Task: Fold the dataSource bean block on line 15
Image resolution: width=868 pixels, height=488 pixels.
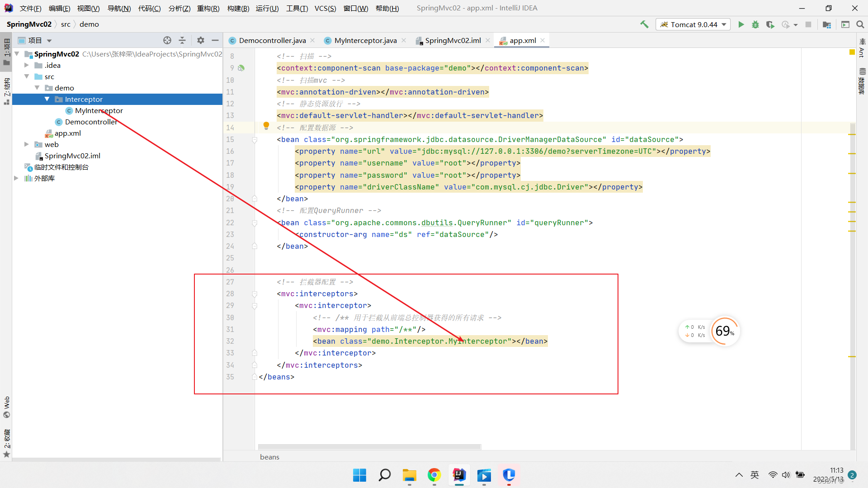Action: [255, 140]
